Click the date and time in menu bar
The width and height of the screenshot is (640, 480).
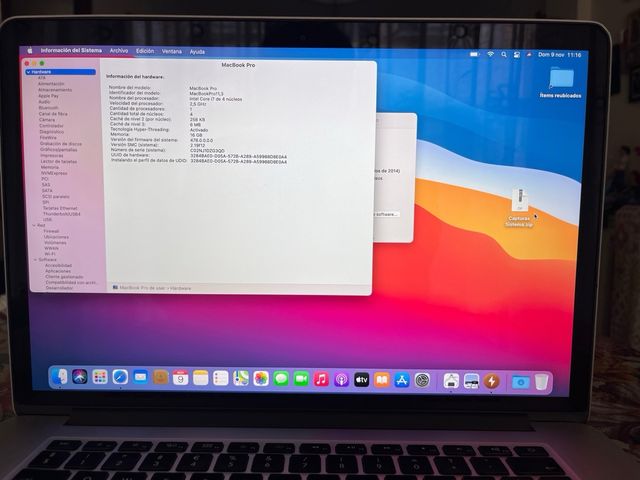coord(560,55)
